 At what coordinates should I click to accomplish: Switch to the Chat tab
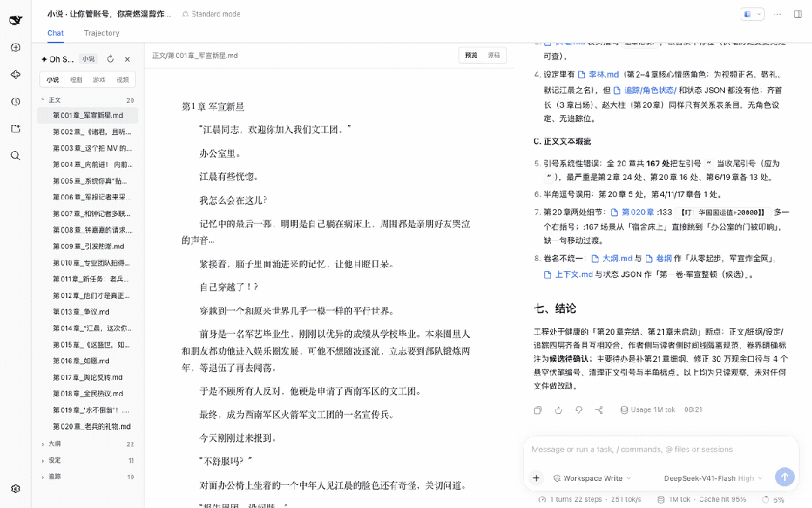pyautogui.click(x=56, y=33)
